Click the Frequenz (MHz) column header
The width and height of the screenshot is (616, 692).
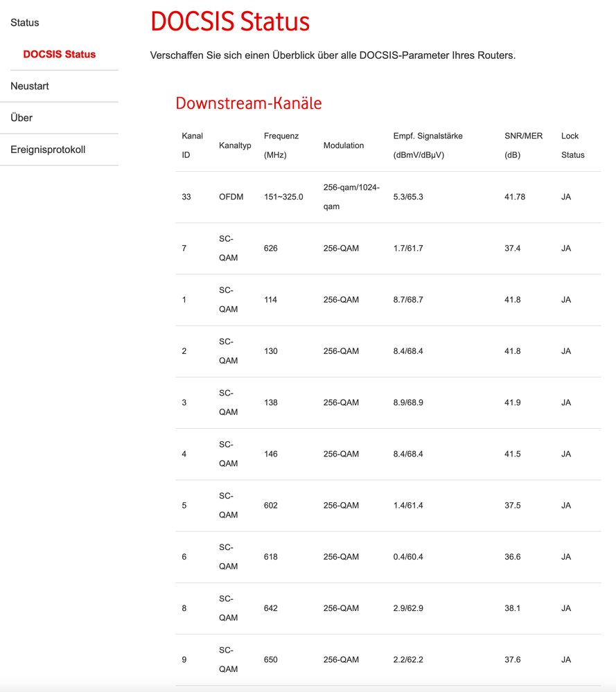281,145
